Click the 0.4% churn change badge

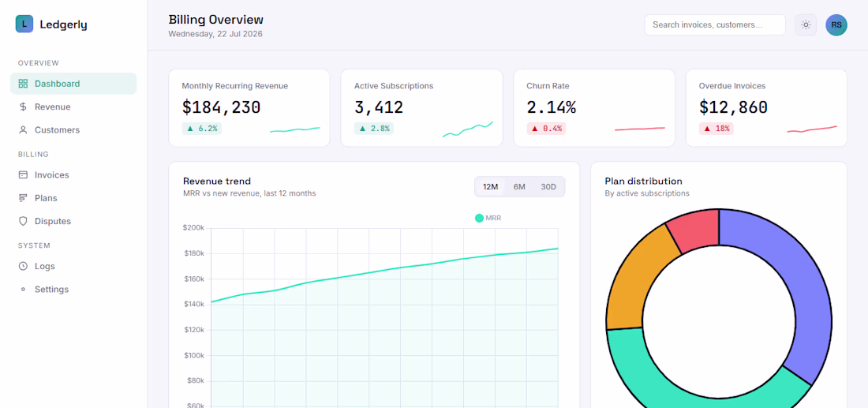click(x=546, y=129)
